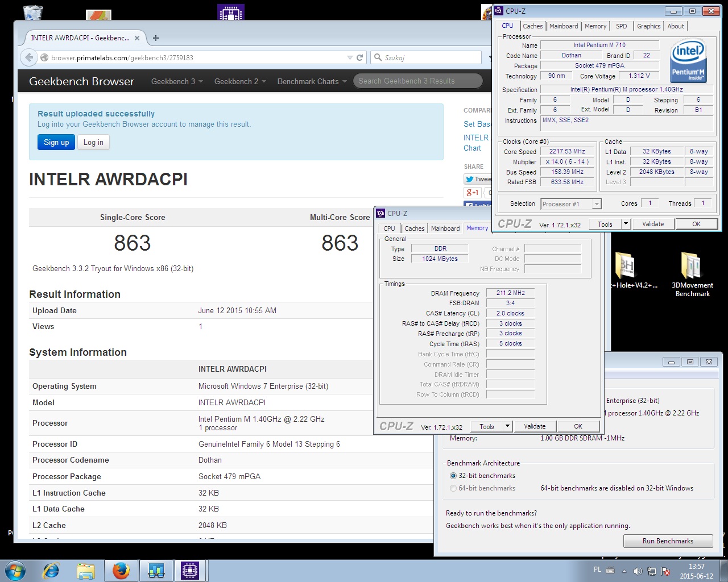Click the DRAM Frequency value 211.2 MHz

pos(510,293)
